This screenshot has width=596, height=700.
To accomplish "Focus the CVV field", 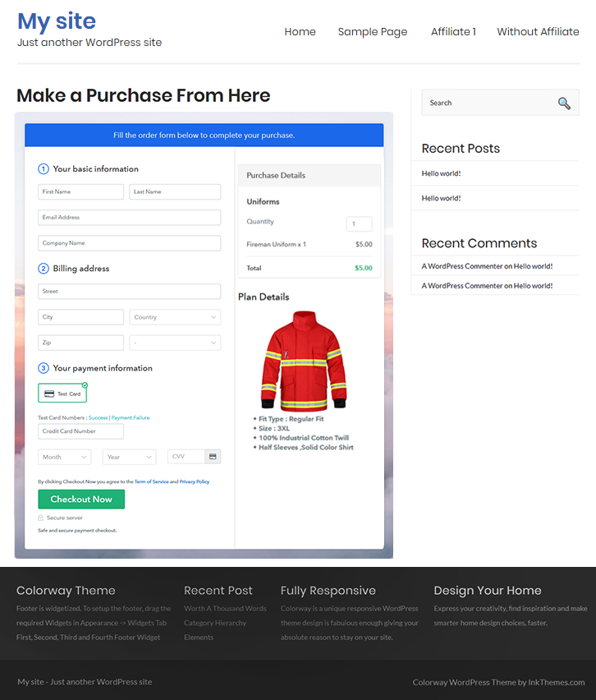I will tap(186, 456).
